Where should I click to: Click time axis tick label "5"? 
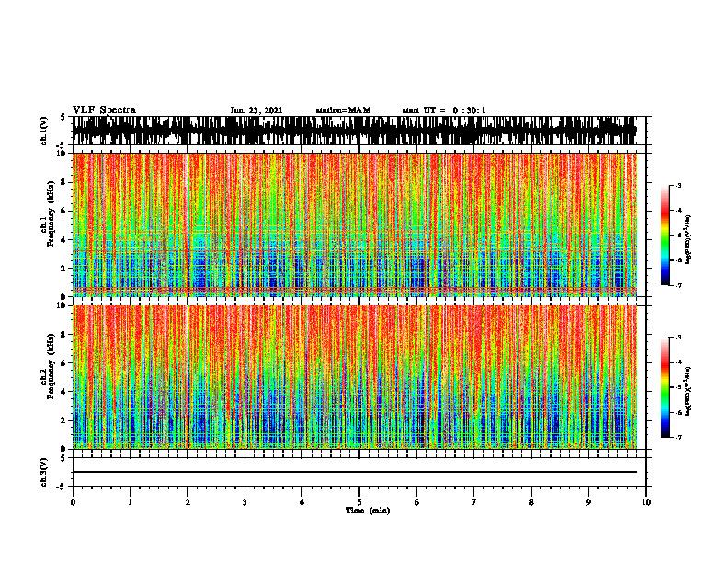click(x=359, y=502)
